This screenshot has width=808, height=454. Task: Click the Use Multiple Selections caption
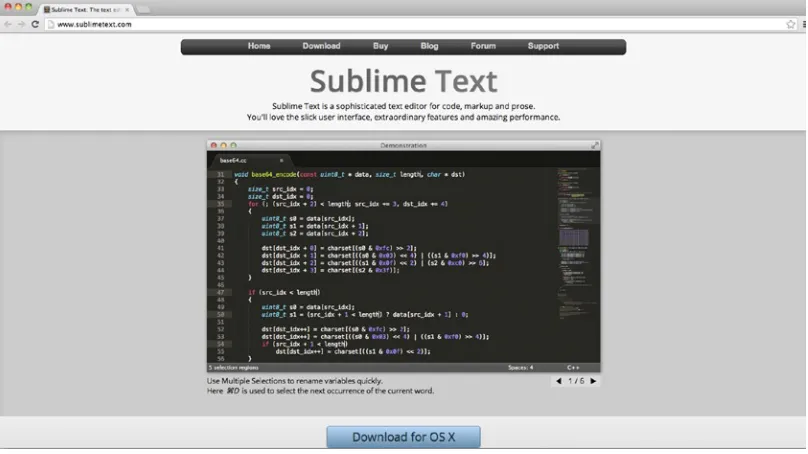click(x=295, y=381)
